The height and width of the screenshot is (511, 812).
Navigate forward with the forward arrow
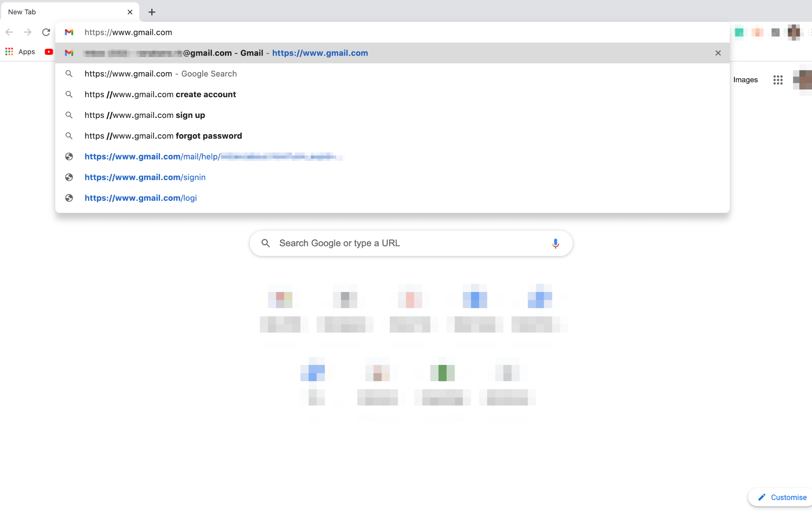pyautogui.click(x=27, y=32)
